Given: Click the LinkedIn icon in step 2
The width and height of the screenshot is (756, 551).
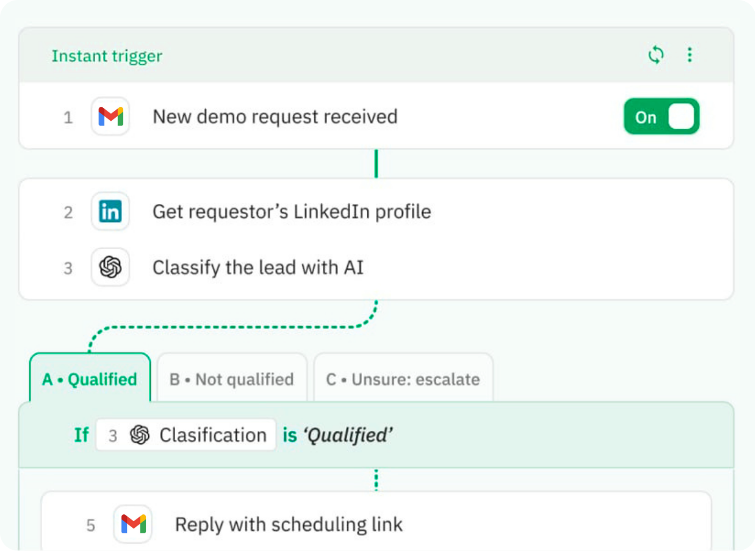Looking at the screenshot, I should click(110, 212).
